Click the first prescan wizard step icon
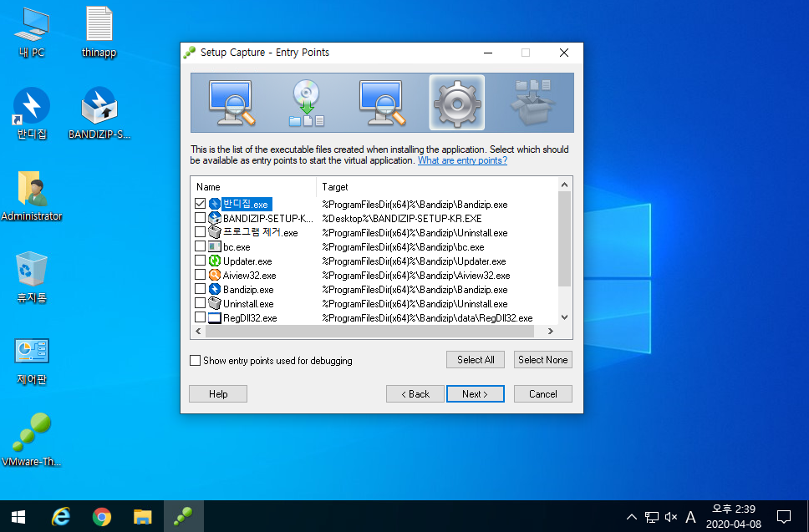The height and width of the screenshot is (532, 809). 232,103
